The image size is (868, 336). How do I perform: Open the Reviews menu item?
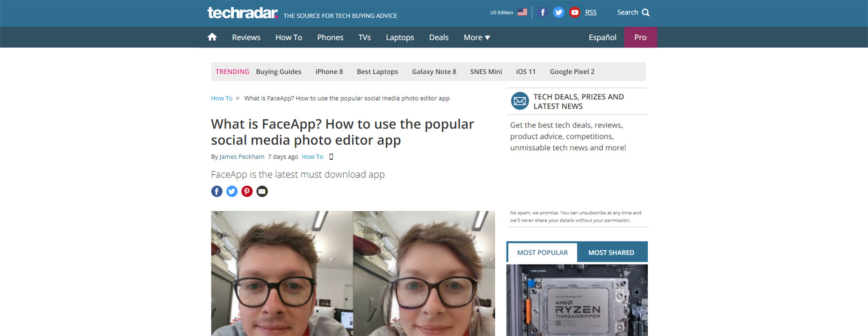[246, 37]
